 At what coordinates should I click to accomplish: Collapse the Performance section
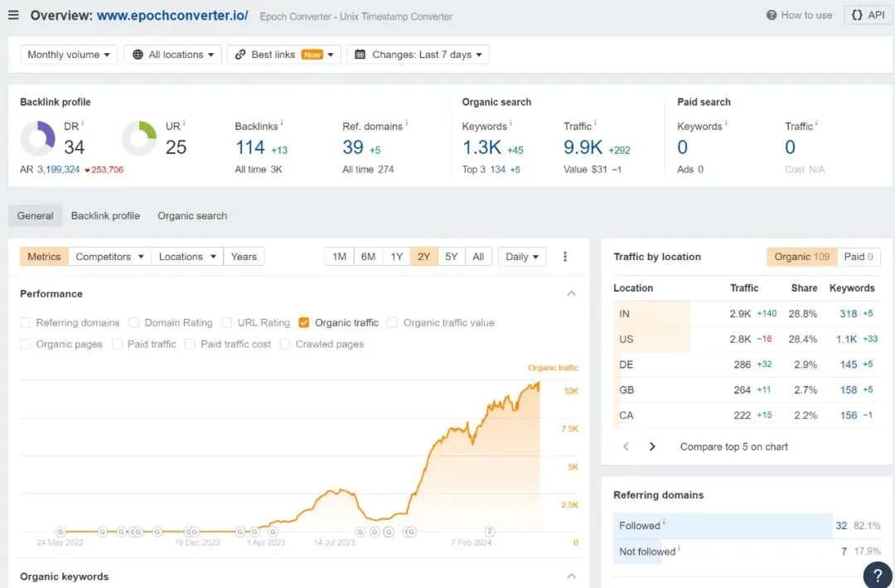point(571,294)
